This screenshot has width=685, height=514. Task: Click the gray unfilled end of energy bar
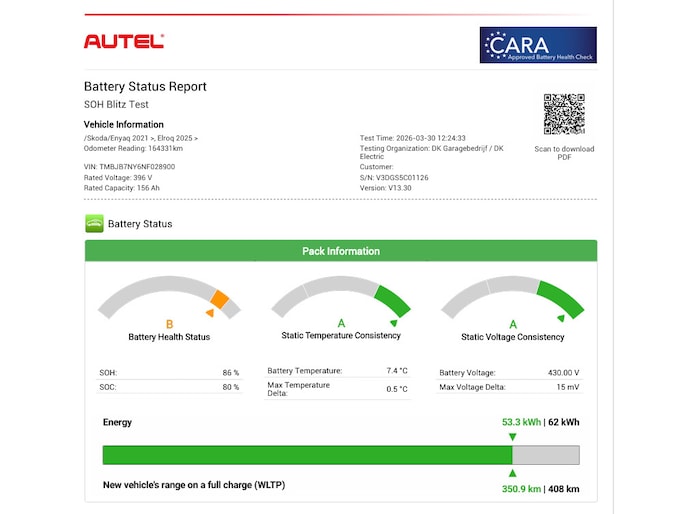coord(546,455)
